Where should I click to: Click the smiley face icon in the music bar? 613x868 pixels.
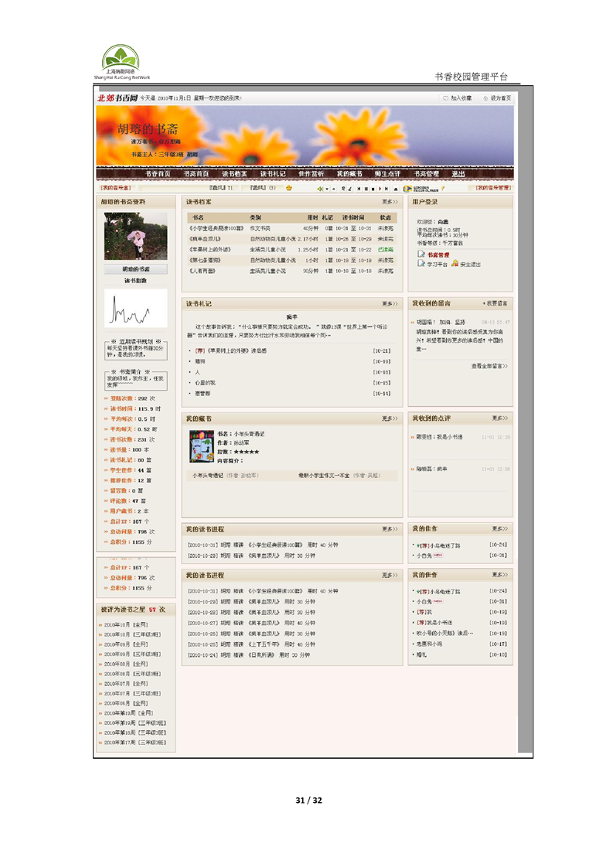(289, 188)
